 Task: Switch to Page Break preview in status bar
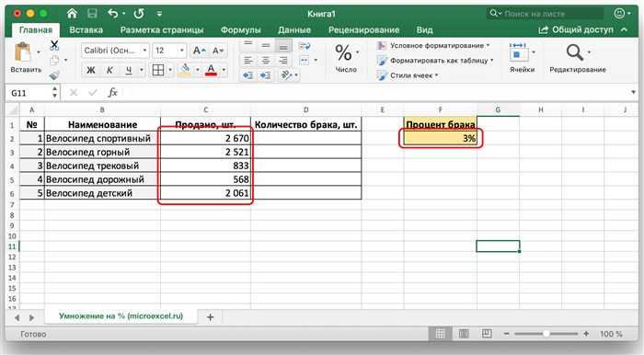(487, 334)
